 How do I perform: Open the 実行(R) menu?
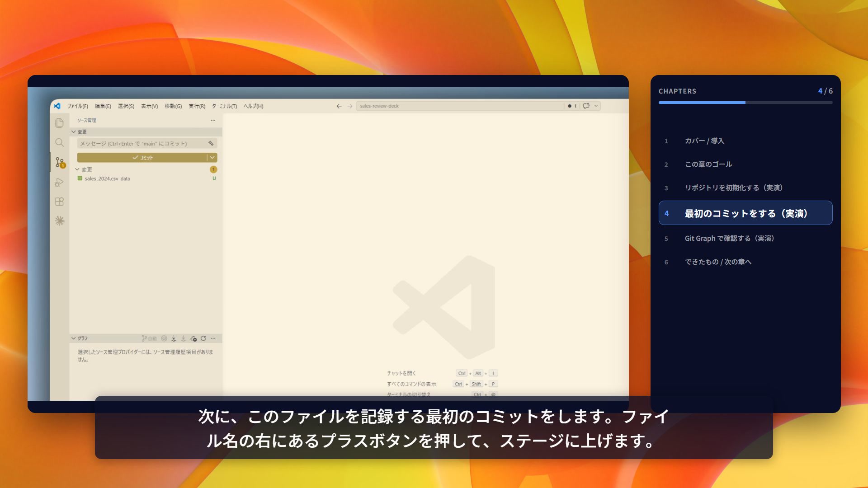coord(197,106)
